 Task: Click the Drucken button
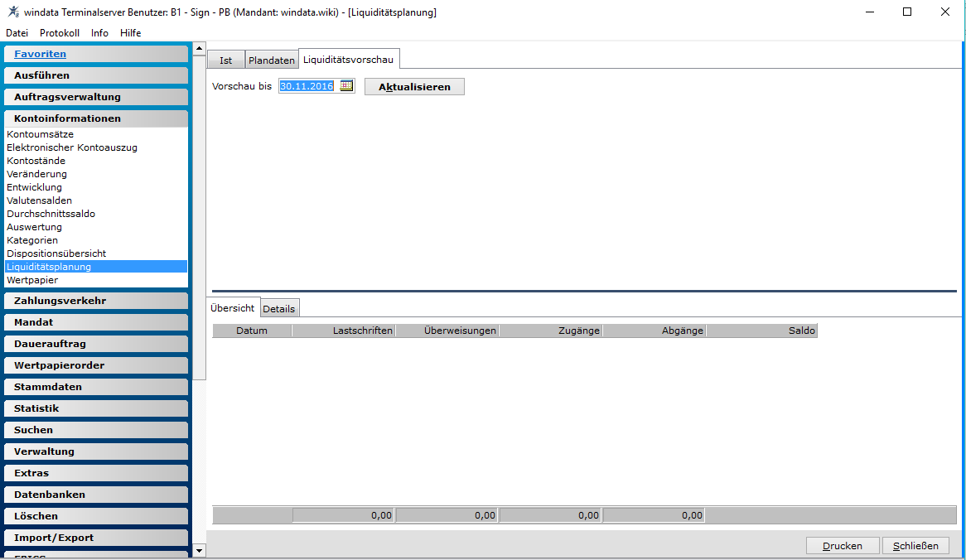(x=843, y=546)
